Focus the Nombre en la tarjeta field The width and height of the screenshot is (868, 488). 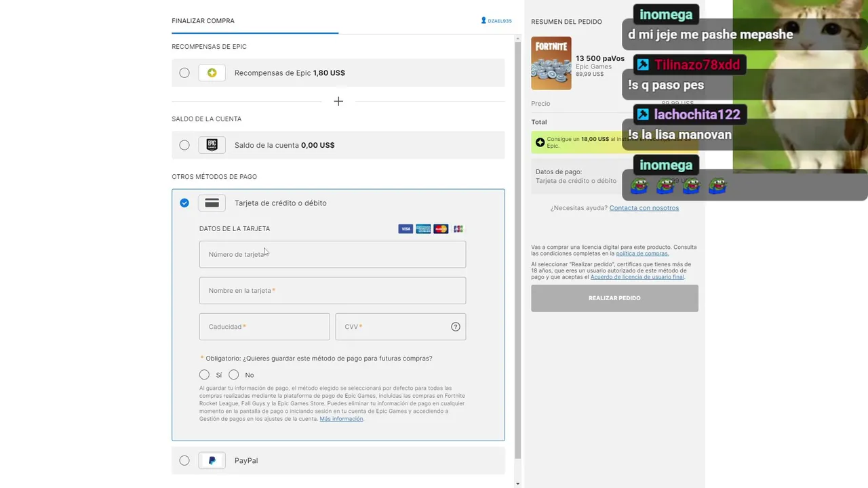pyautogui.click(x=332, y=290)
